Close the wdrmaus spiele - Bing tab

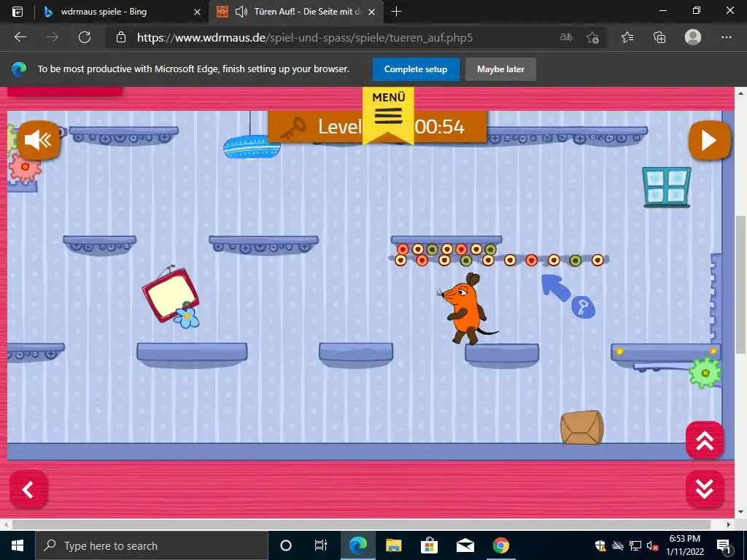[197, 12]
